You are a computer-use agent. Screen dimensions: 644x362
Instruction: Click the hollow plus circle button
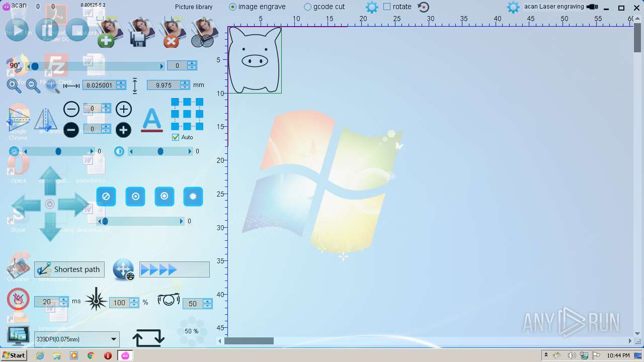[124, 109]
